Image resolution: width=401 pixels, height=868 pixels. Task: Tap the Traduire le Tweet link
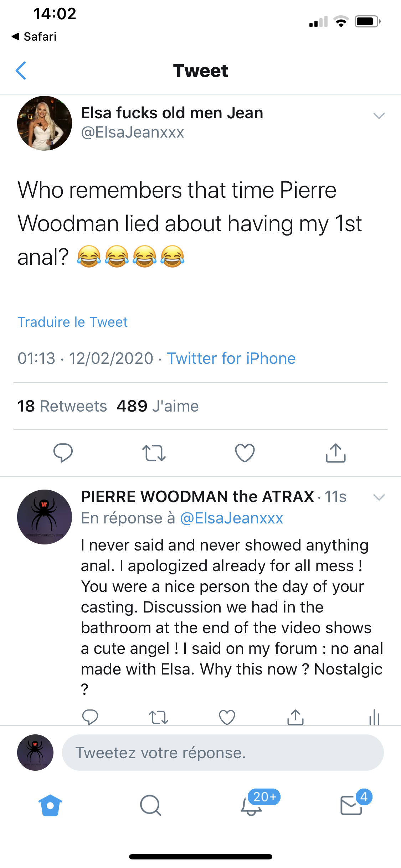point(73,322)
